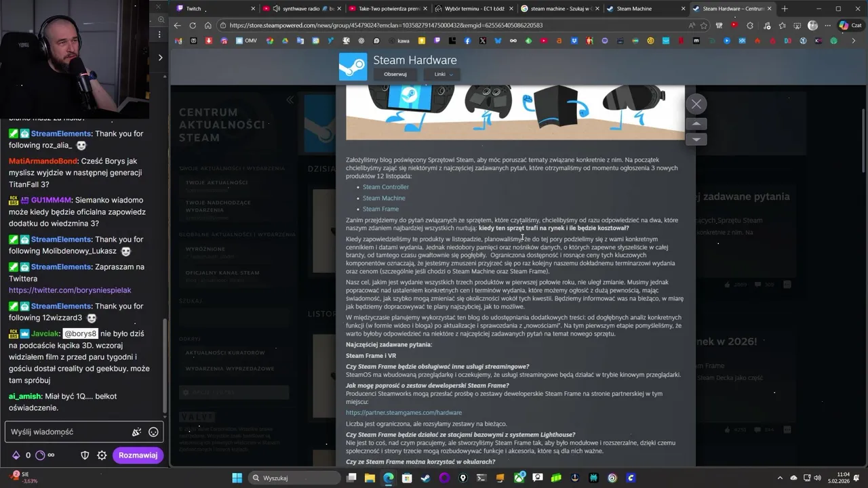Click the Steam hardware banner image

(515, 113)
